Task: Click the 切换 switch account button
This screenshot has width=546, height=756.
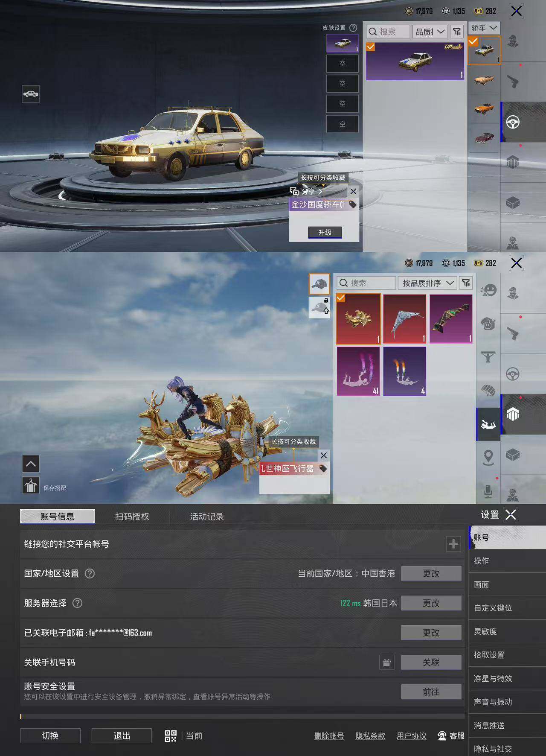Action: pos(50,736)
